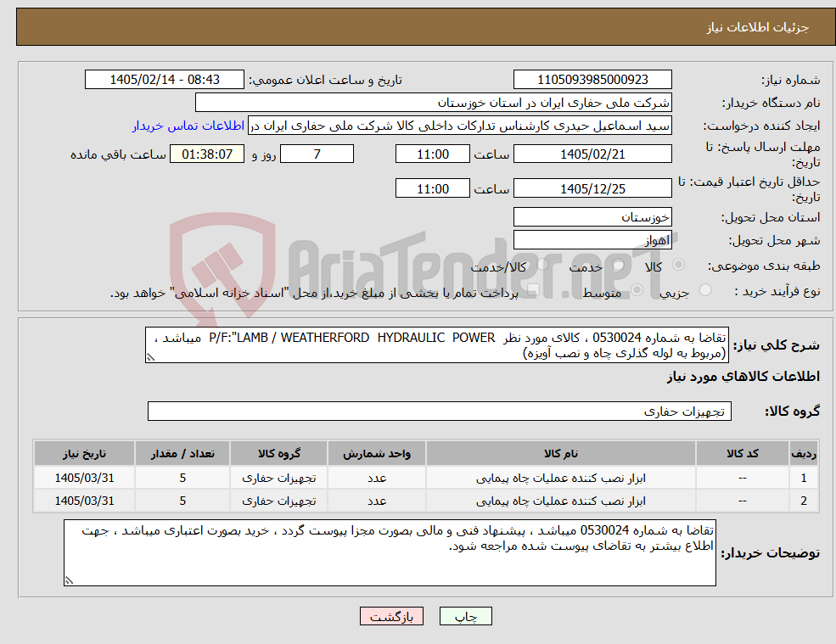The image size is (836, 644).
Task: Click row 2 group cell تجهیزات حفاری
Action: coord(279,501)
